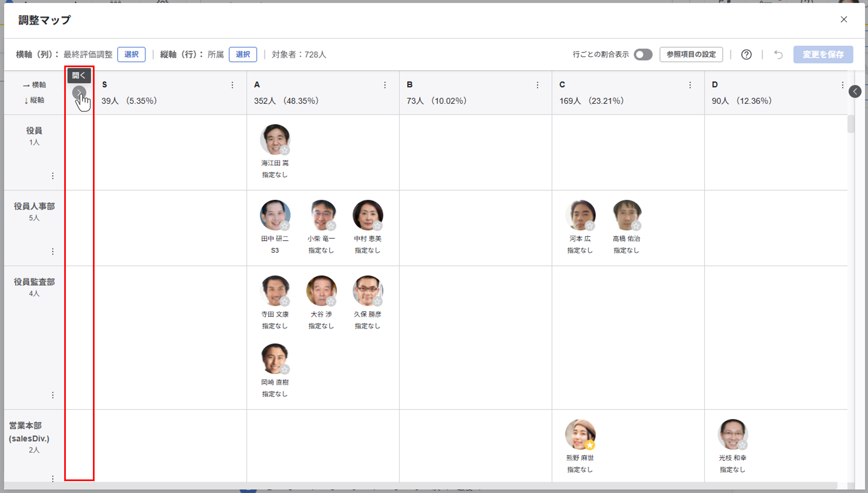Toggle star badge on 田中 研二
The image size is (868, 493).
pos(285,226)
